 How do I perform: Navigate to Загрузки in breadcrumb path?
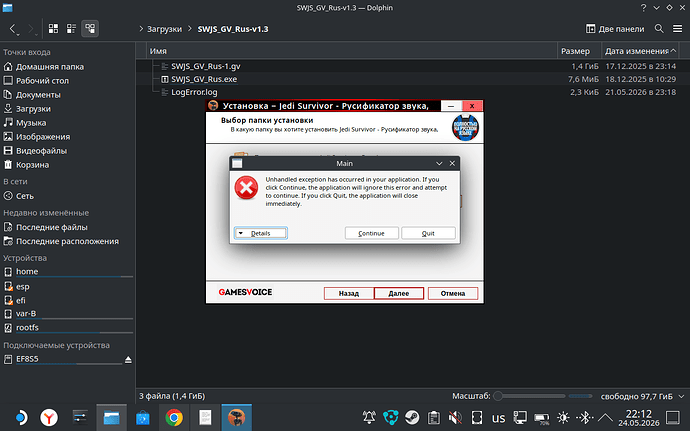coord(164,29)
